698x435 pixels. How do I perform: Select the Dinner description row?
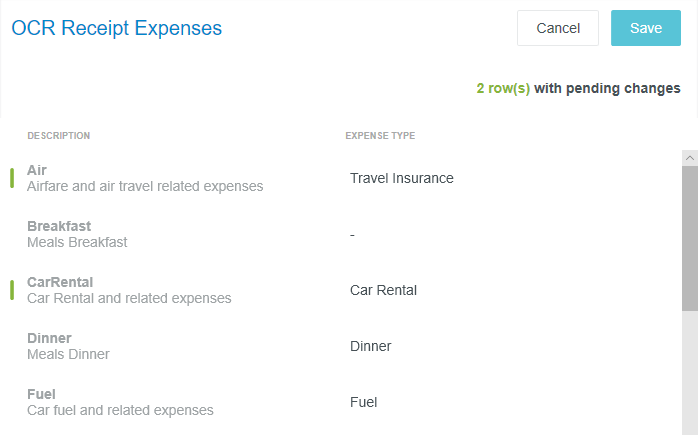point(68,346)
